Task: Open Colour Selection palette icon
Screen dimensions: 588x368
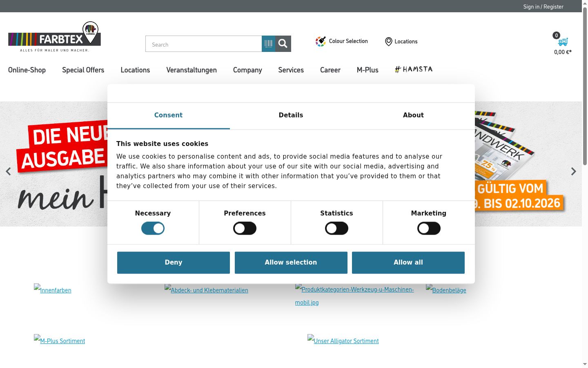Action: click(x=321, y=41)
